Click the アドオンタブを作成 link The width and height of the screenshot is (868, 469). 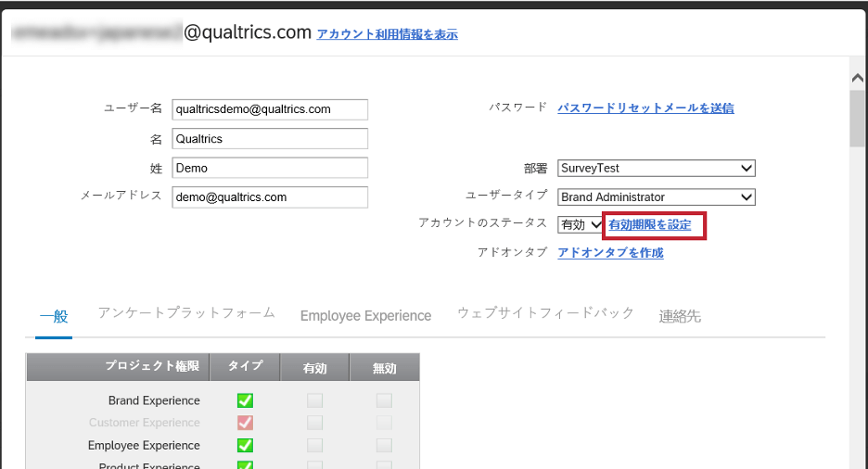coord(610,253)
